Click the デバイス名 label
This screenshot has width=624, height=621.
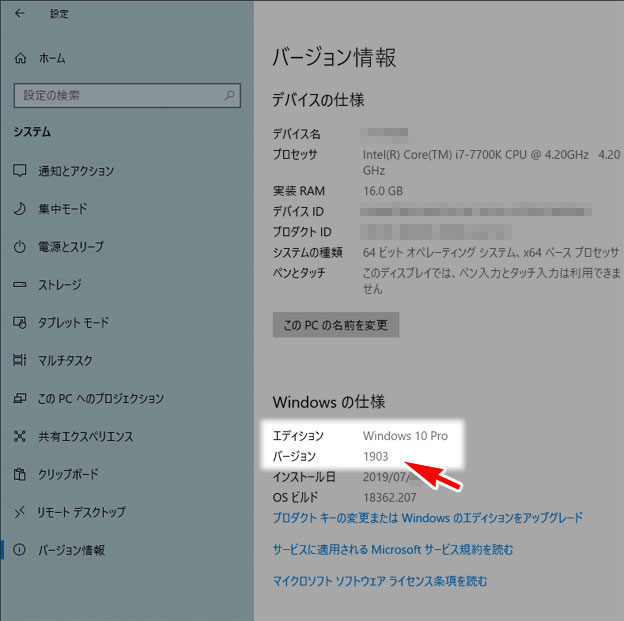tap(296, 134)
